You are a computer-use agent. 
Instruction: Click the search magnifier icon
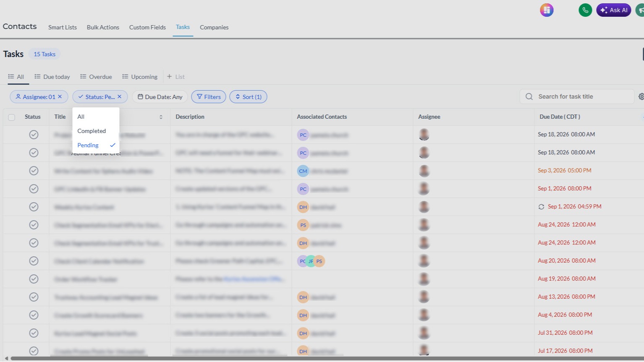[x=529, y=96]
